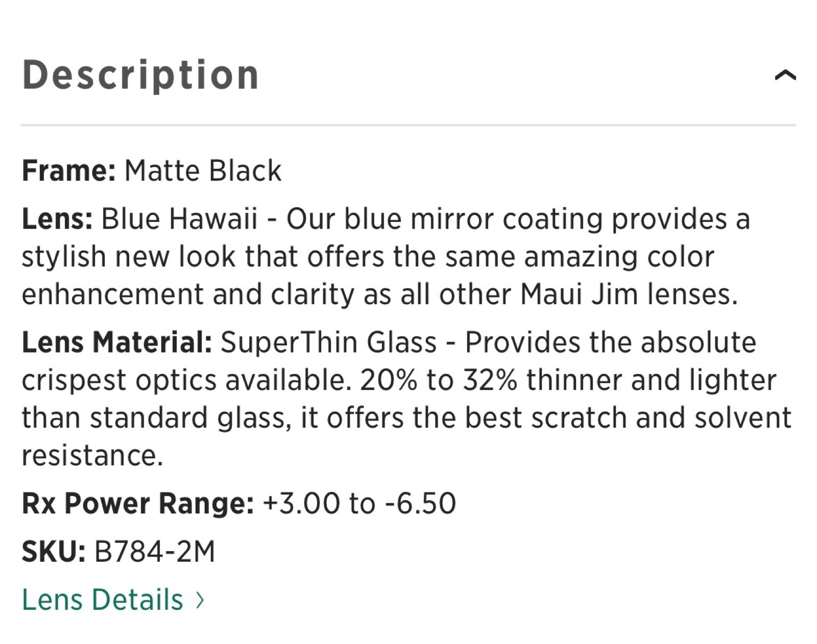Select the Rx Power Range: label
Viewport: 817px width, 644px height.
click(x=138, y=503)
